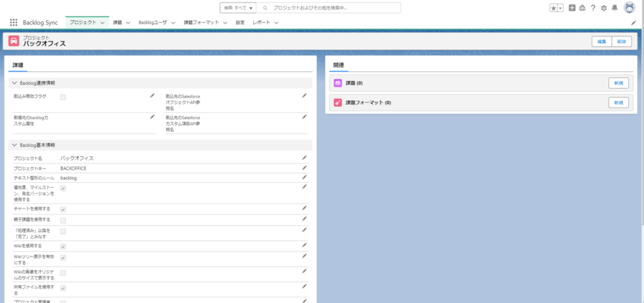Image resolution: width=644 pixels, height=303 pixels.
Task: Edit the 親子課題を使用する field pencil
Action: (304, 219)
